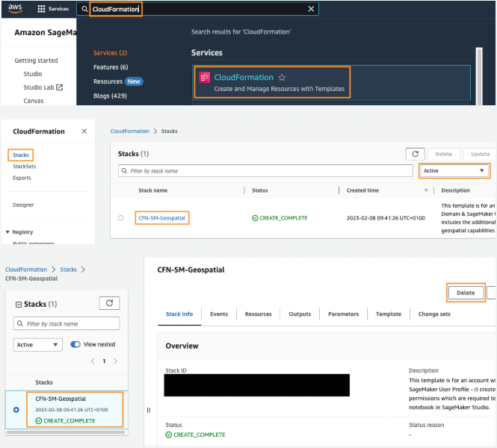This screenshot has width=497, height=448.
Task: Click the AWS logo home icon
Action: [x=15, y=9]
